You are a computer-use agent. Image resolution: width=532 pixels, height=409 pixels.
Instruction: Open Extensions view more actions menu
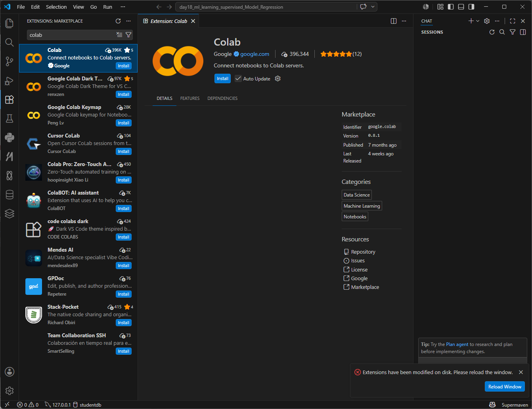click(x=128, y=21)
